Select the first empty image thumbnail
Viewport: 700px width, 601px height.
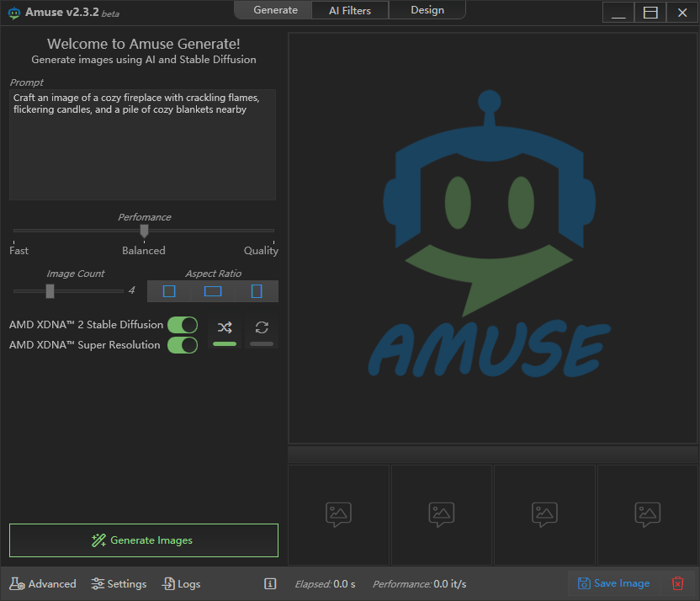point(339,515)
